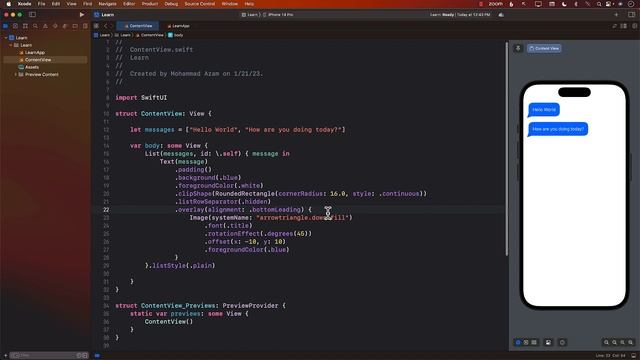
Task: Open preview on device button
Action: pyautogui.click(x=562, y=342)
